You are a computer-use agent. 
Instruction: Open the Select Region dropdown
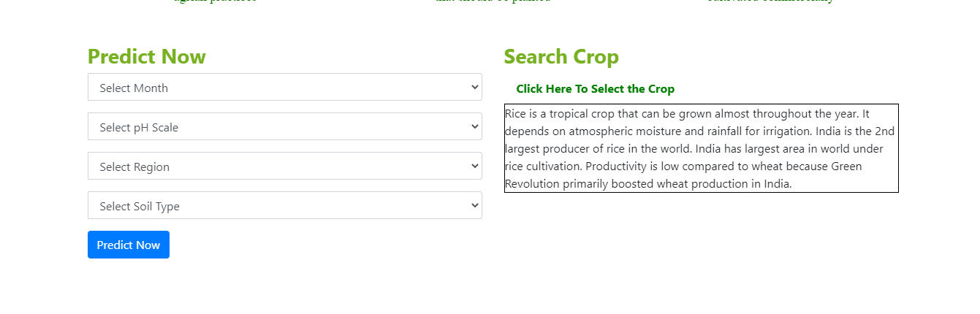point(284,166)
